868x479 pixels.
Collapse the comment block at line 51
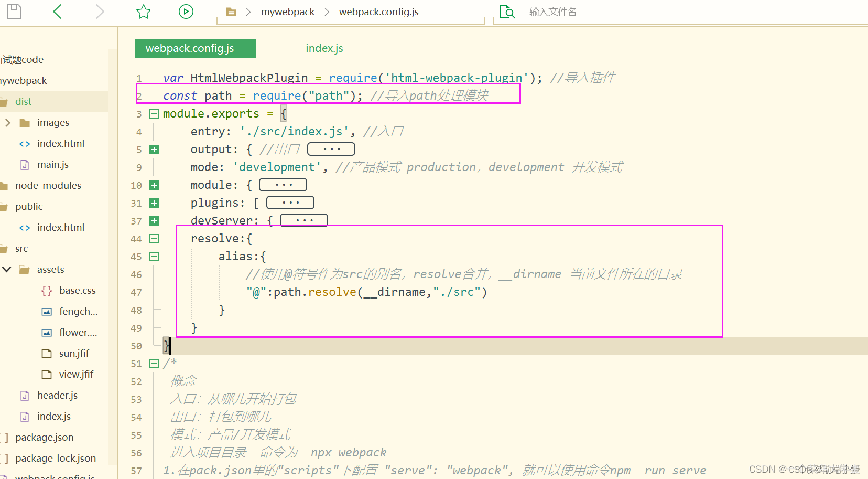click(x=154, y=364)
